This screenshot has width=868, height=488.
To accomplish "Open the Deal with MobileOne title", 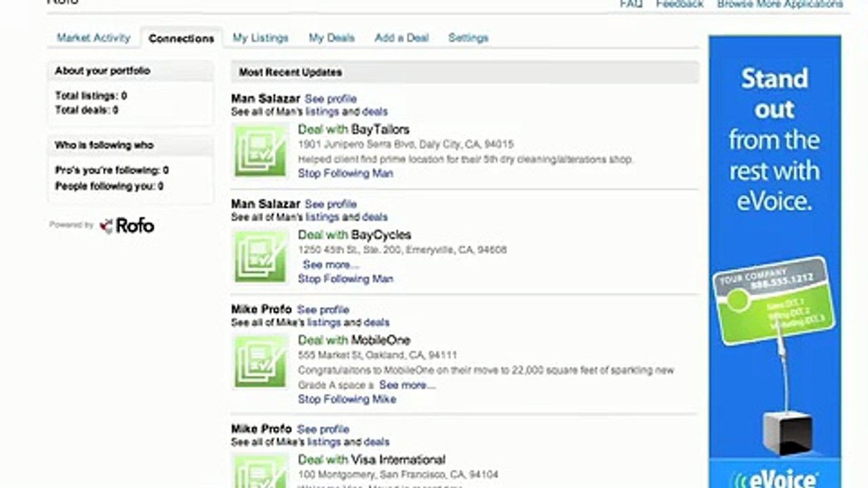I will point(354,340).
